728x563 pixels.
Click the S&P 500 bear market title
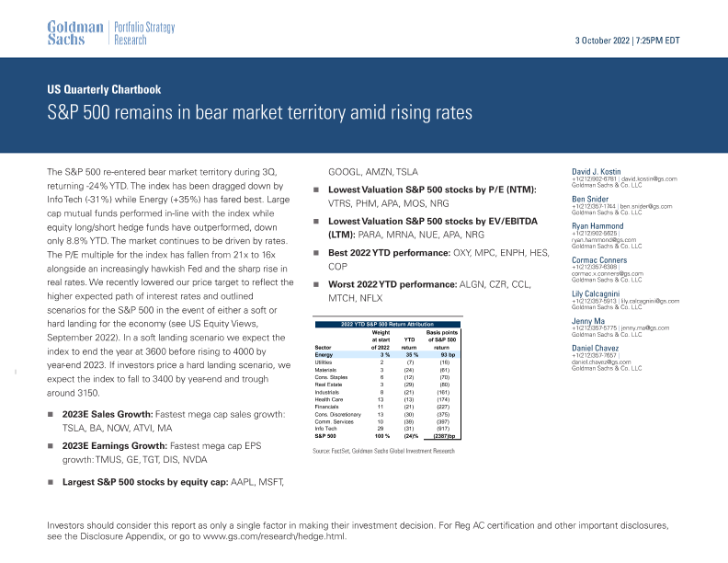pyautogui.click(x=260, y=113)
